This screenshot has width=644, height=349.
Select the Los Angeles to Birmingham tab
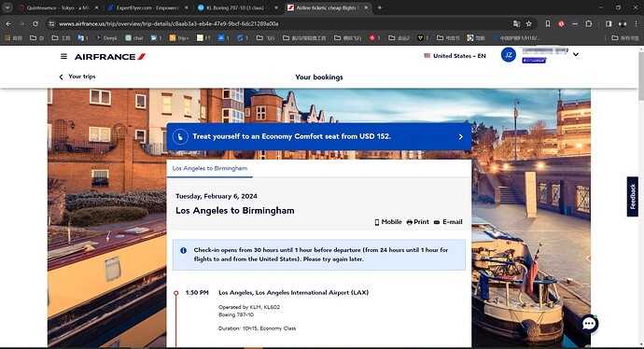tap(209, 168)
